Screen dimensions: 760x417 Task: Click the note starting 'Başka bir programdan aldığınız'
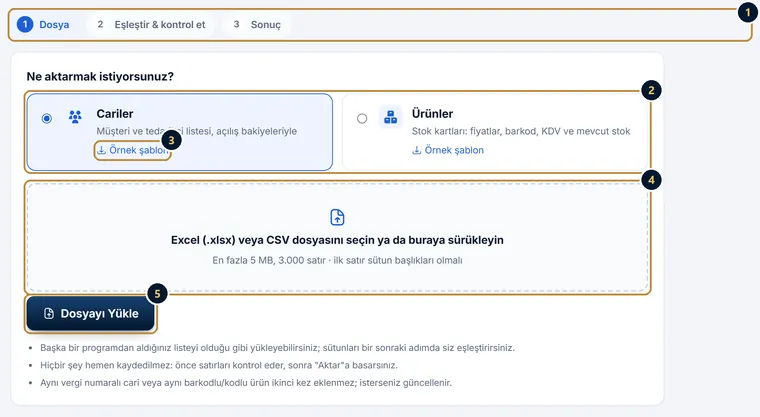click(277, 348)
